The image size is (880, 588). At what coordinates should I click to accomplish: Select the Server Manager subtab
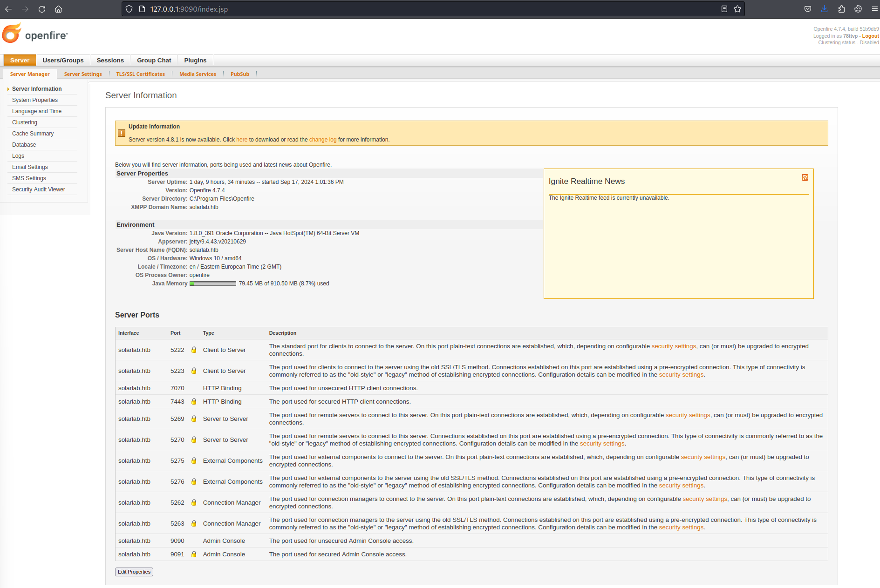point(30,74)
